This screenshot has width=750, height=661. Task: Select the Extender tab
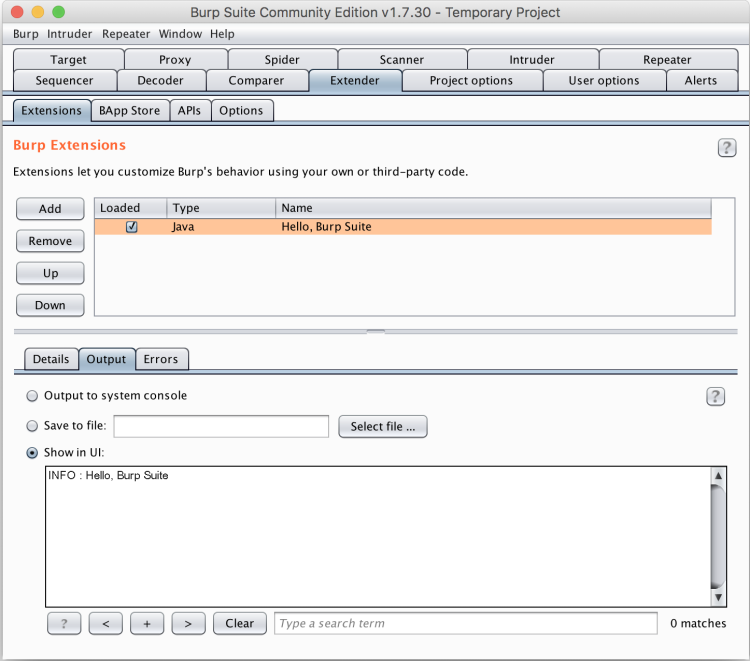click(x=355, y=80)
